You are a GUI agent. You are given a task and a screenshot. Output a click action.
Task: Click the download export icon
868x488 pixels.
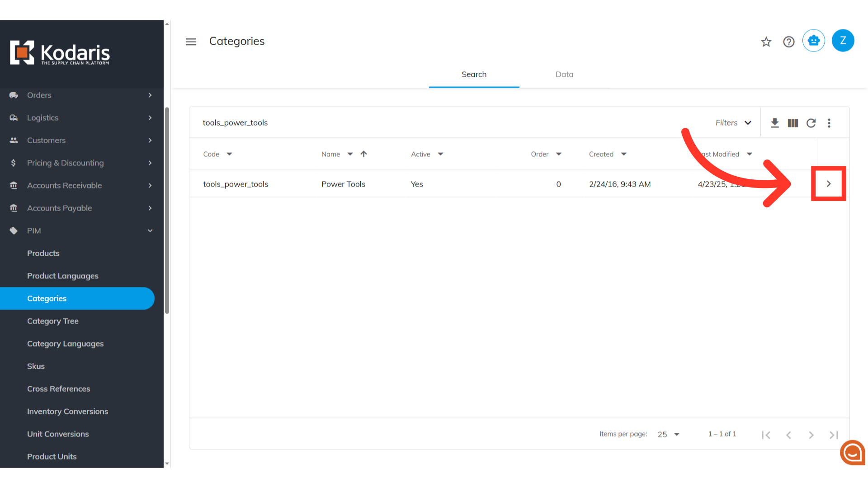click(775, 123)
